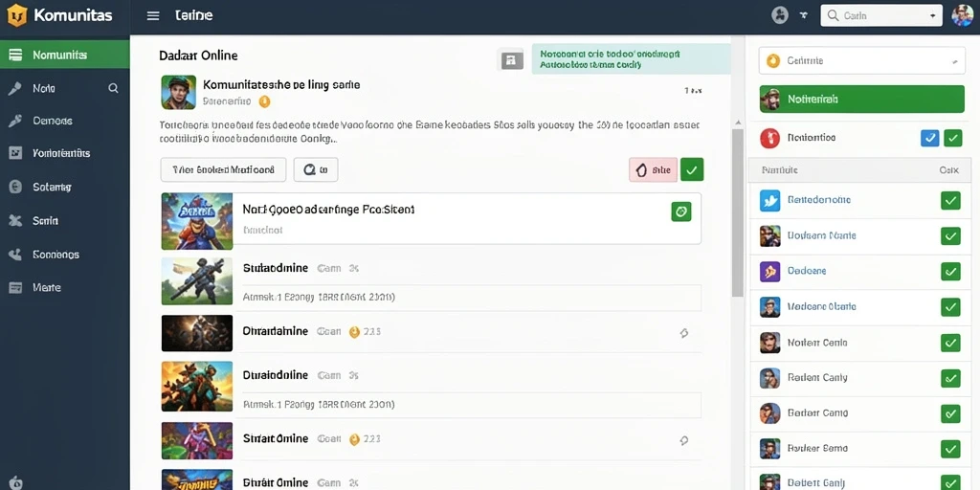Expand the dropdown arrow beside the badge icon
Viewport: 980px width, 490px height.
(804, 15)
